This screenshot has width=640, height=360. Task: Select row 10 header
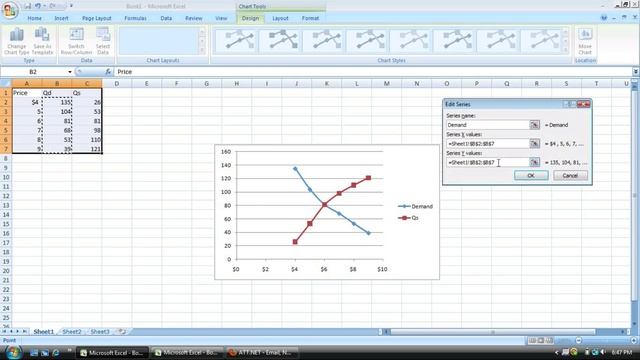point(6,177)
